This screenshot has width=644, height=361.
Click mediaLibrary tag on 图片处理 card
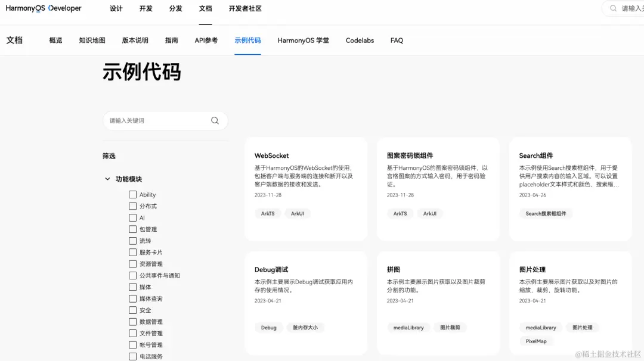click(x=541, y=328)
